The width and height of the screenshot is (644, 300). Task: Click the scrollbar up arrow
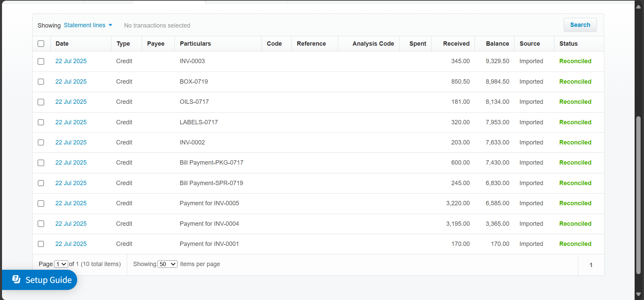[x=638, y=7]
